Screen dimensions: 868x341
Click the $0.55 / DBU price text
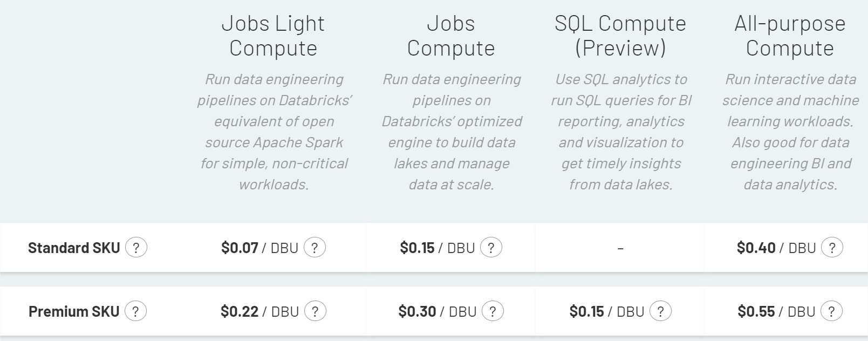tap(777, 311)
